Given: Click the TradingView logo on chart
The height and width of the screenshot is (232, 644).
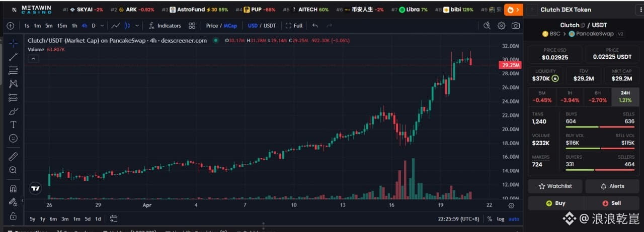Looking at the screenshot, I should (35, 189).
